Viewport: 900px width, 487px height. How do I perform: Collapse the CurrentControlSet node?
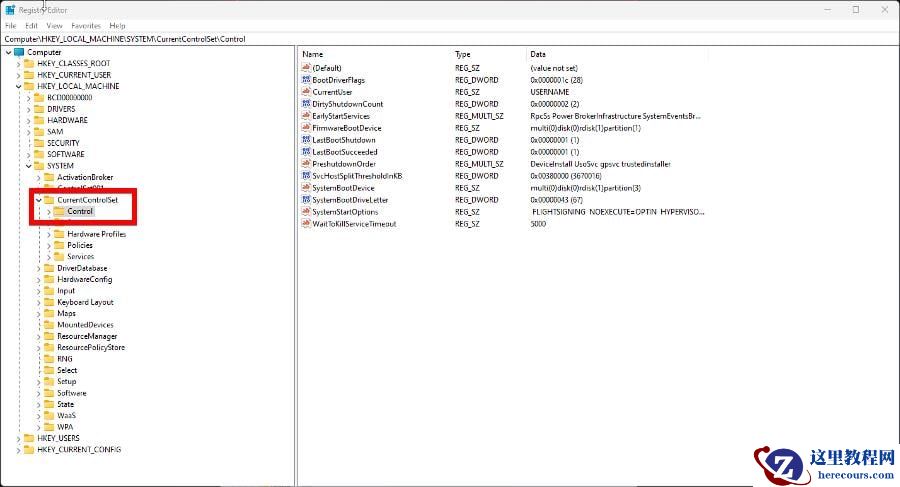(38, 200)
